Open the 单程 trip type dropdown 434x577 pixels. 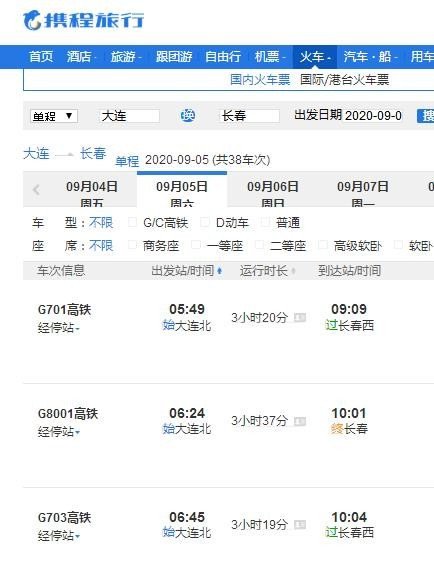pos(54,116)
